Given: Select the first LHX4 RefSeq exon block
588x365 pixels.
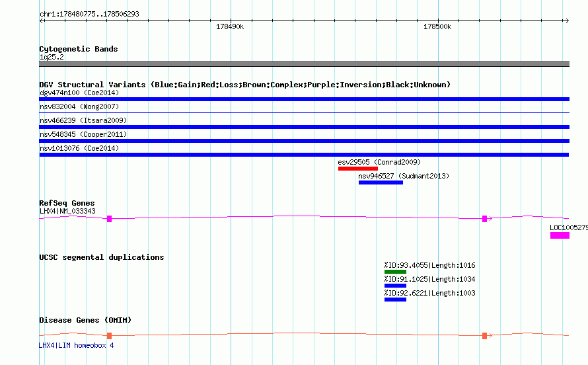Looking at the screenshot, I should [x=109, y=219].
